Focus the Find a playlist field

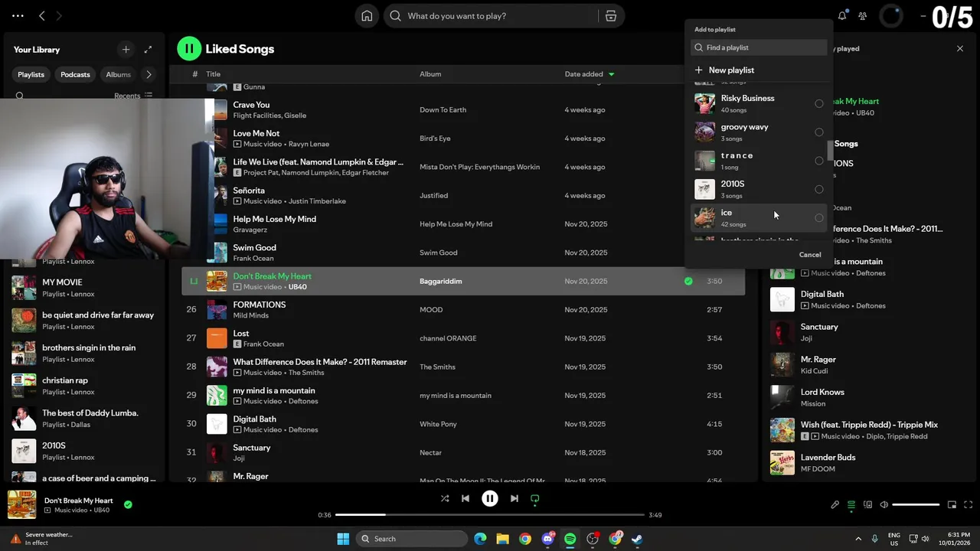coord(759,47)
